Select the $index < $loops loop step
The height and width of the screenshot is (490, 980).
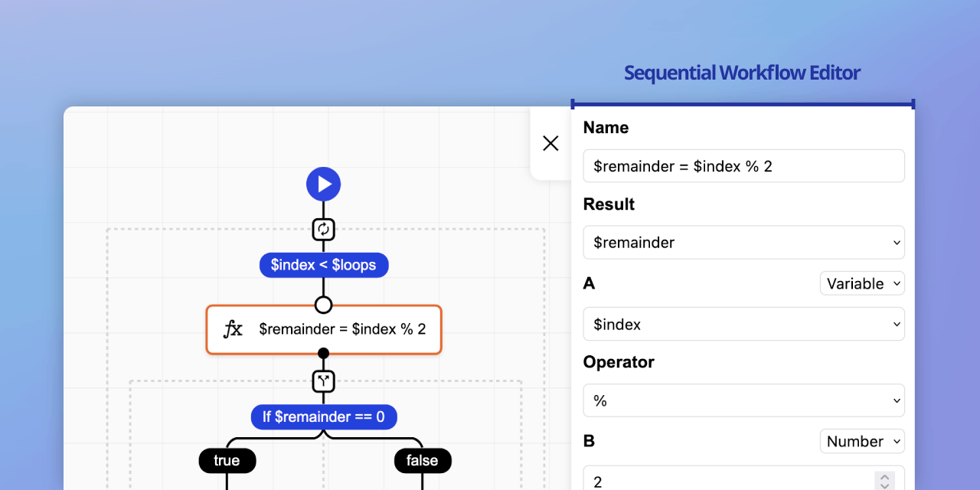323,266
